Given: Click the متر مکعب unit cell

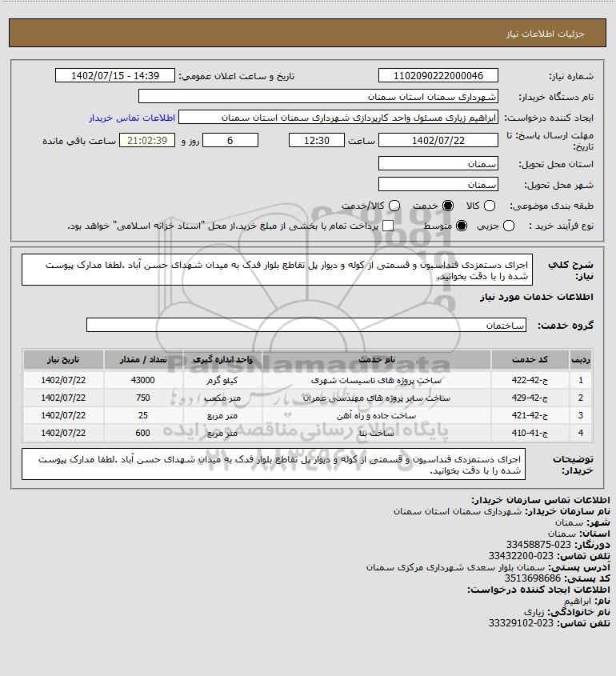Looking at the screenshot, I should tap(222, 398).
